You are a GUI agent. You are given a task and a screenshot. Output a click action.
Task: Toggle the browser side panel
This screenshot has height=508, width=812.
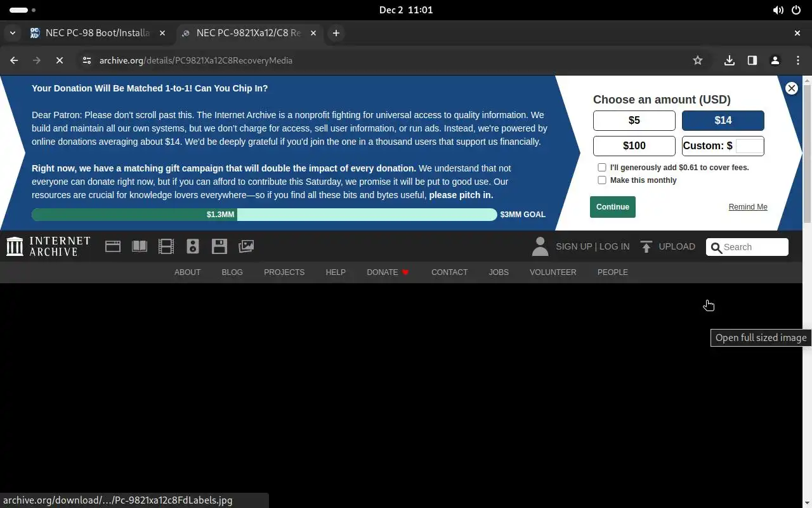(x=752, y=60)
